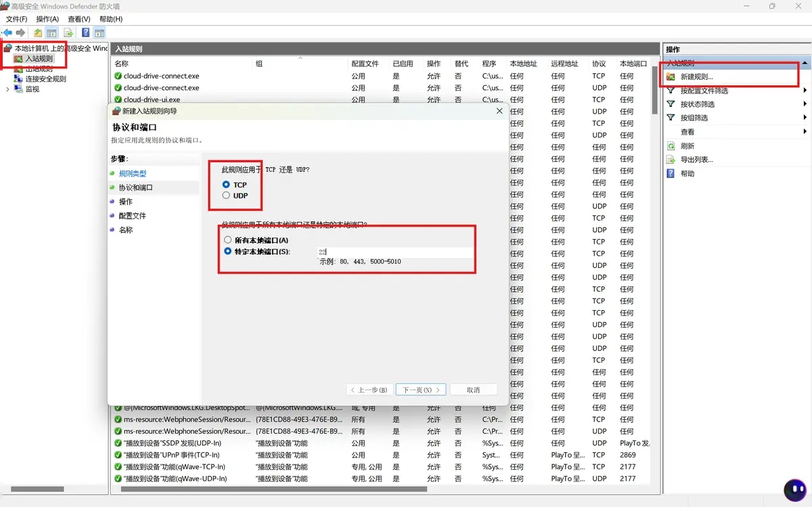Click the port input field containing 22
The height and width of the screenshot is (507, 812).
click(x=394, y=252)
